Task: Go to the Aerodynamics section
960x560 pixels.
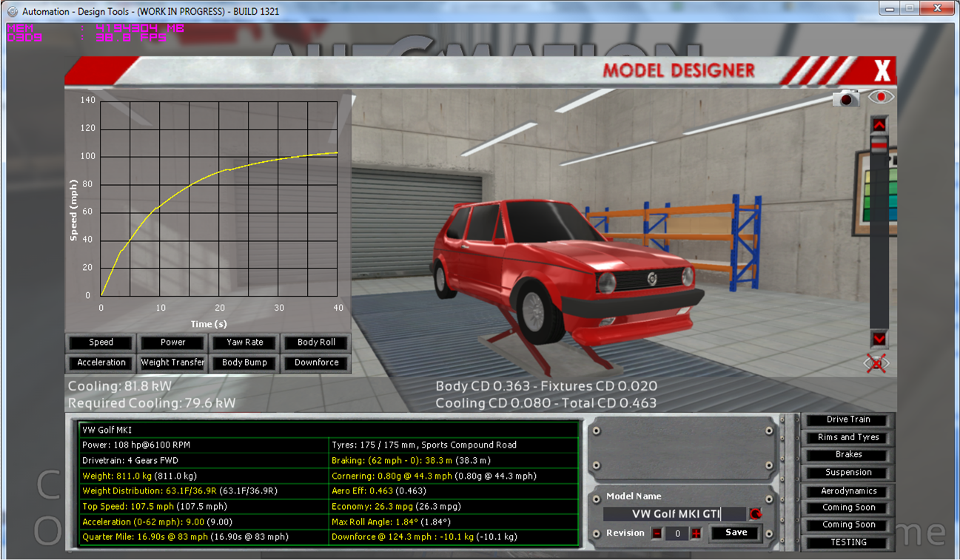Action: point(848,491)
